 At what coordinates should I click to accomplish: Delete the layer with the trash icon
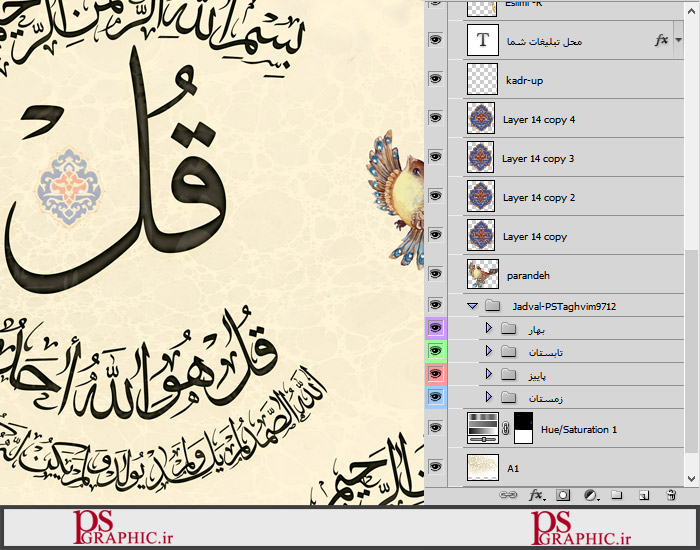click(671, 495)
